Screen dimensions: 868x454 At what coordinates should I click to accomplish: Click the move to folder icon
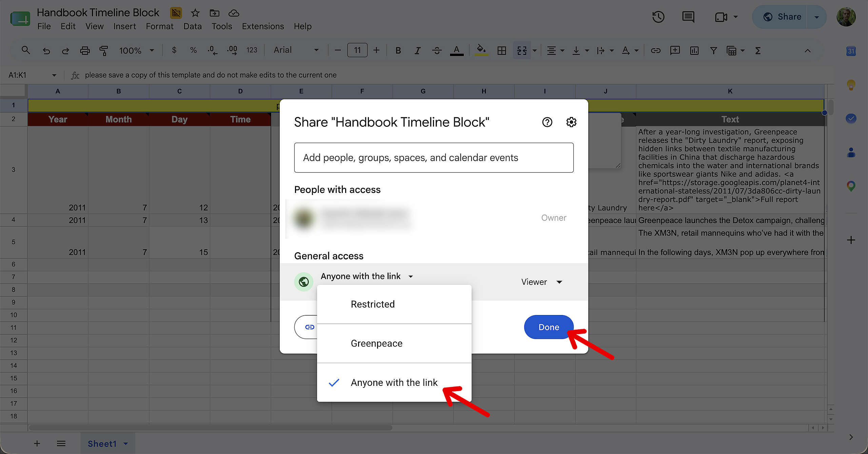point(214,13)
